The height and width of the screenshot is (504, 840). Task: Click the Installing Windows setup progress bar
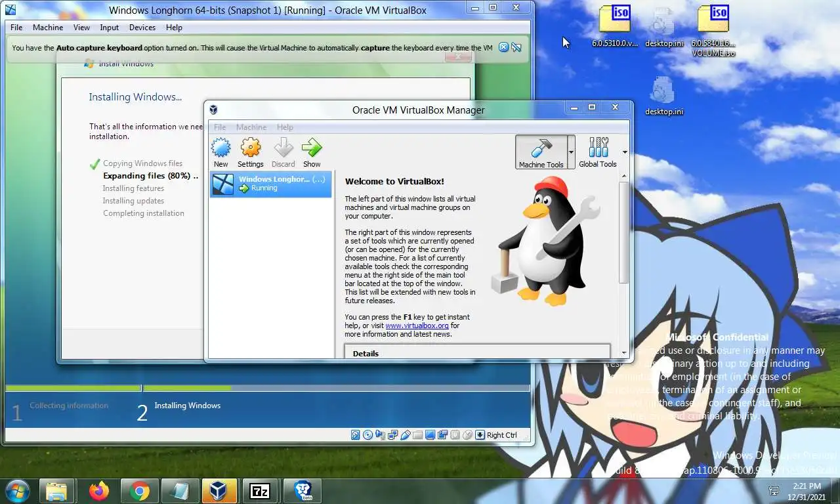[x=268, y=388]
